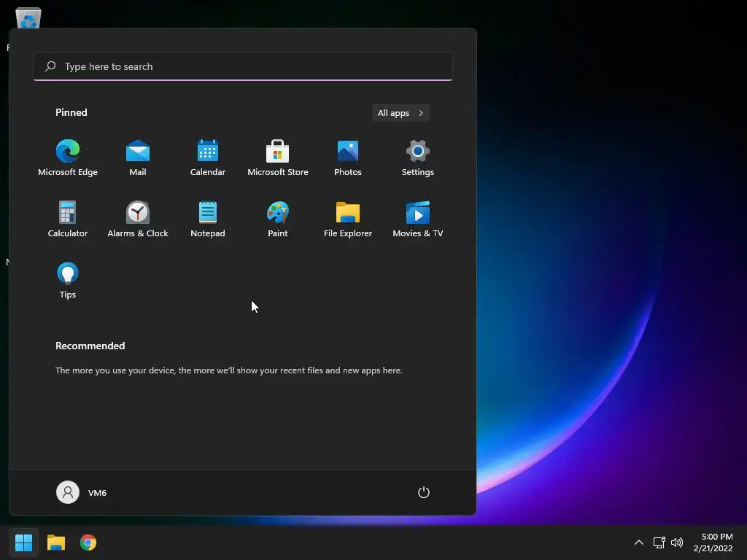Click the power button icon

point(424,492)
